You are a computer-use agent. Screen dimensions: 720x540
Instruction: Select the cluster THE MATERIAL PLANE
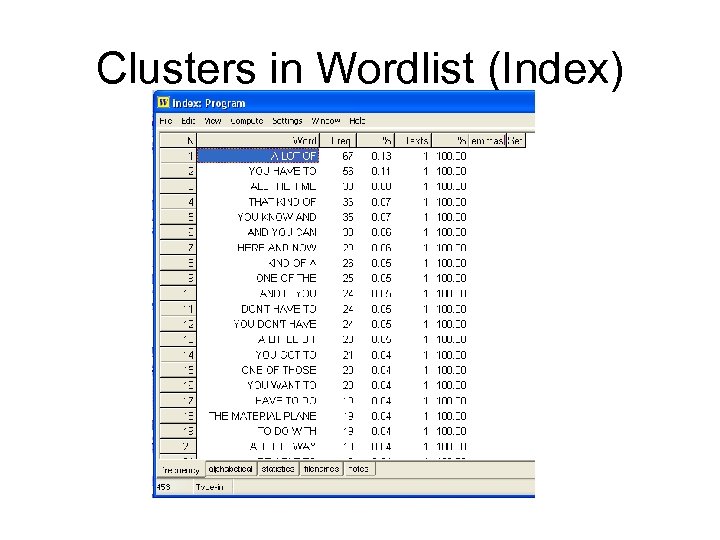(x=263, y=416)
